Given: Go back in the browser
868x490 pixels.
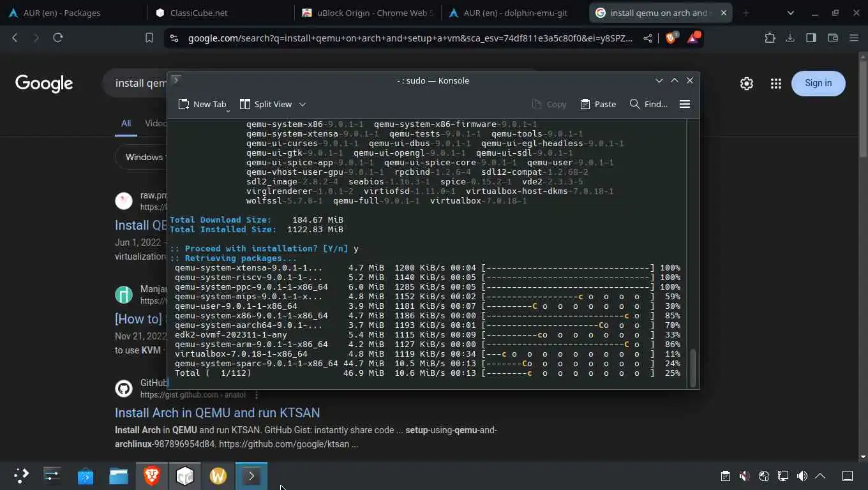Looking at the screenshot, I should pyautogui.click(x=15, y=38).
